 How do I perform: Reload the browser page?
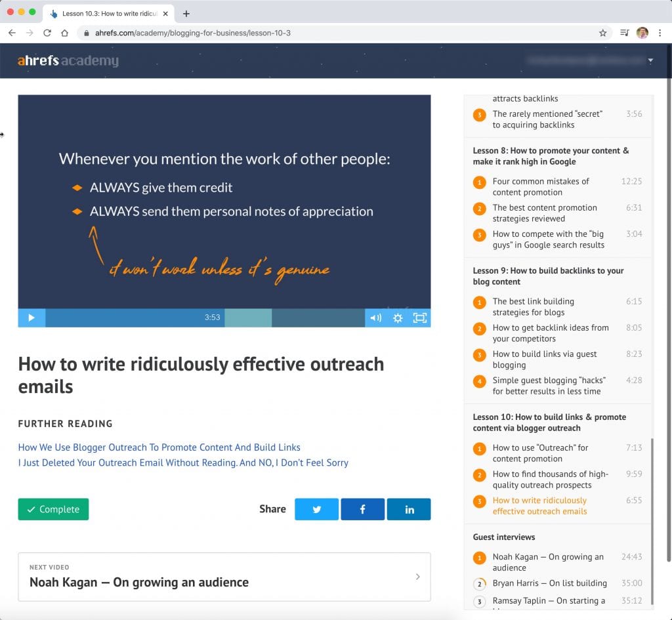point(47,33)
